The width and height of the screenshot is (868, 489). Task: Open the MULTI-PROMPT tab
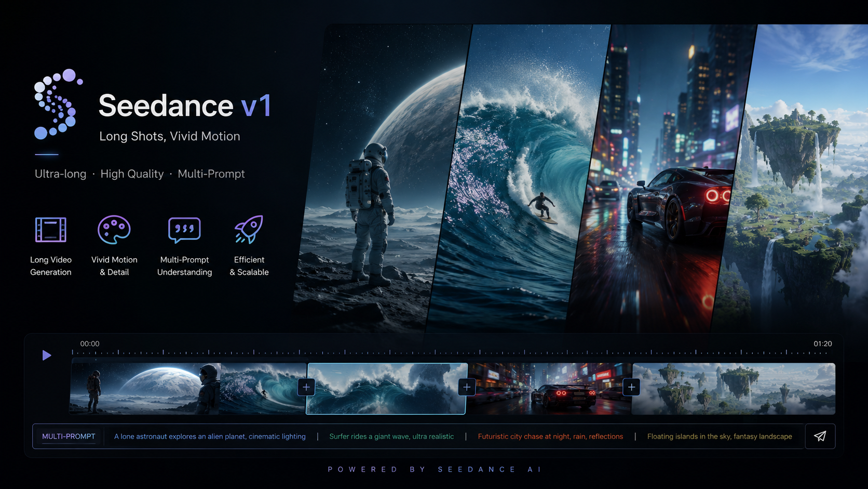click(69, 437)
